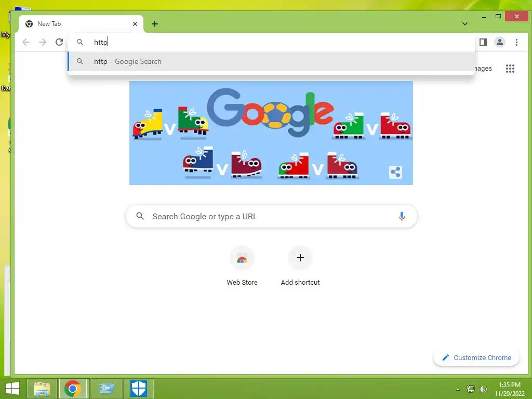This screenshot has width=532, height=399.
Task: Click the Add shortcut tile
Action: [300, 267]
